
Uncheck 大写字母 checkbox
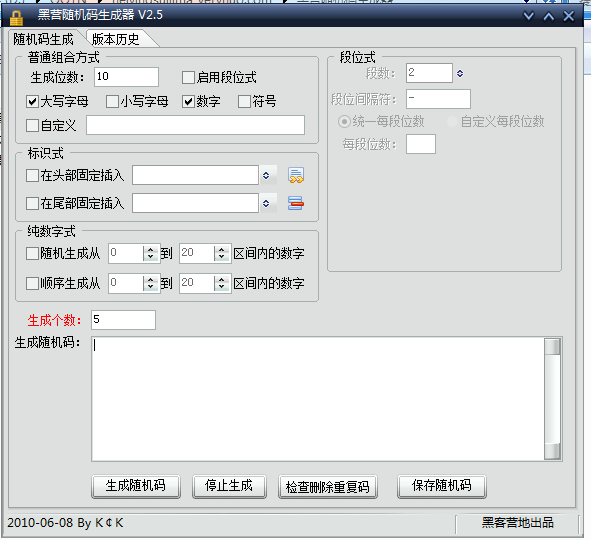[x=32, y=101]
